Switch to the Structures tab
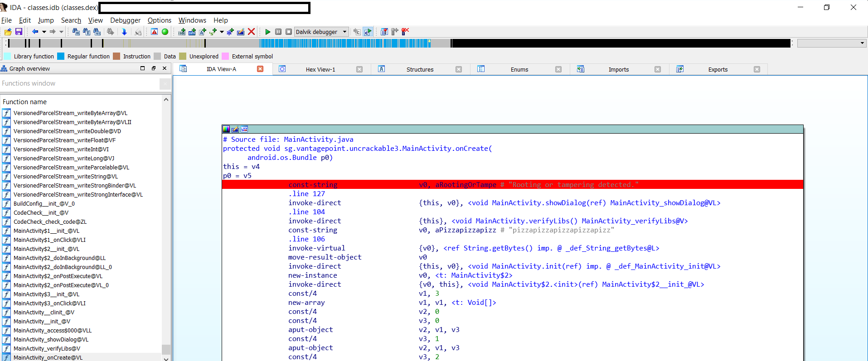 click(420, 69)
